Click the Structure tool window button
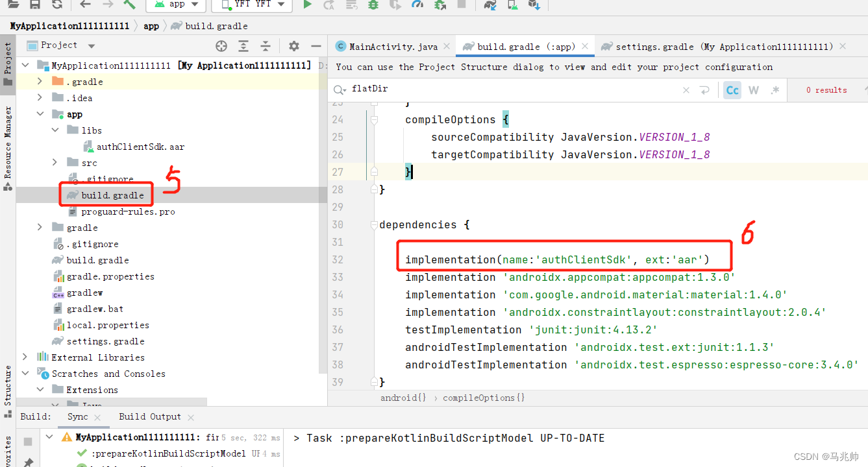The width and height of the screenshot is (868, 467). [x=7, y=387]
